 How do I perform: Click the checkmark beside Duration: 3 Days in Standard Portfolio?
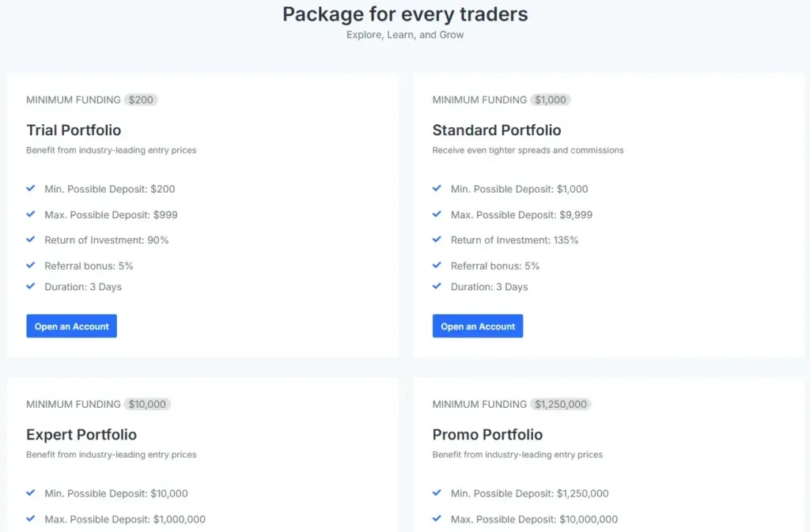click(437, 287)
